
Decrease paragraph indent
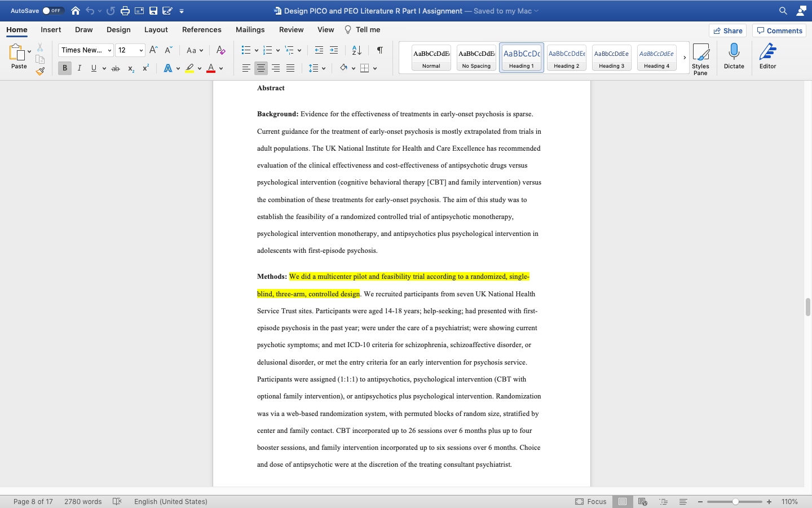click(319, 50)
